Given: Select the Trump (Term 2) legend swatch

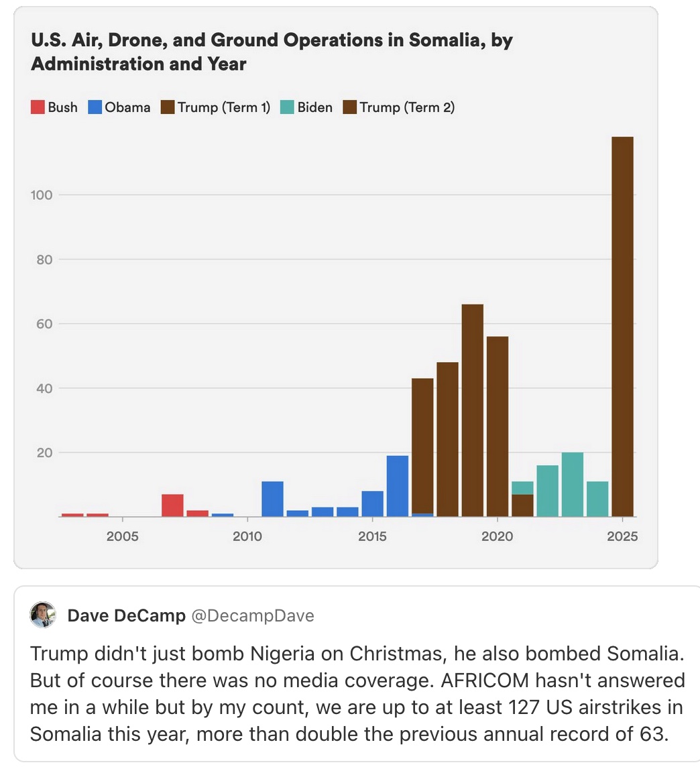Looking at the screenshot, I should [x=349, y=107].
